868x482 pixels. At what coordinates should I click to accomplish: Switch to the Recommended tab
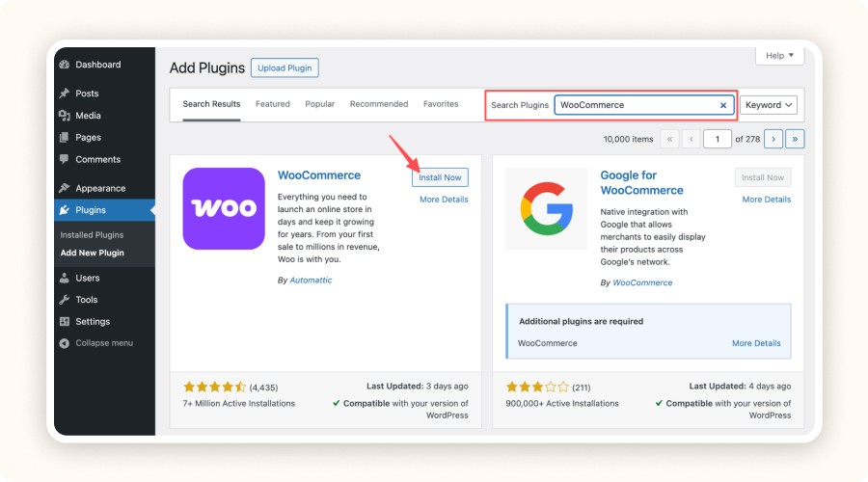(379, 104)
